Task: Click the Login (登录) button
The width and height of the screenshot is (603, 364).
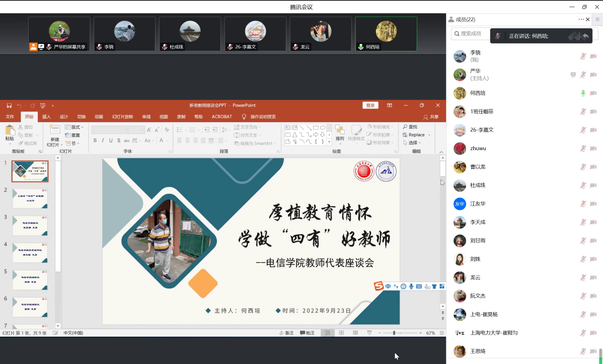Action: click(370, 106)
